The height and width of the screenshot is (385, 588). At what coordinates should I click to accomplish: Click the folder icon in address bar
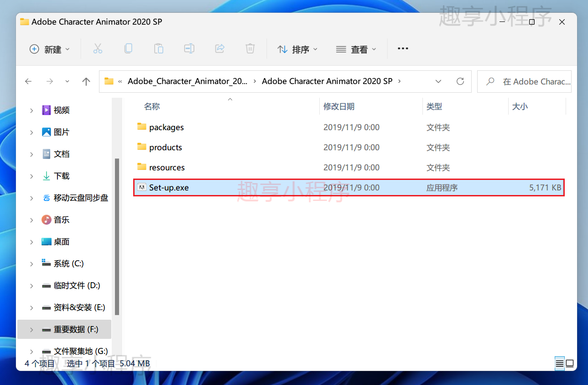(109, 81)
